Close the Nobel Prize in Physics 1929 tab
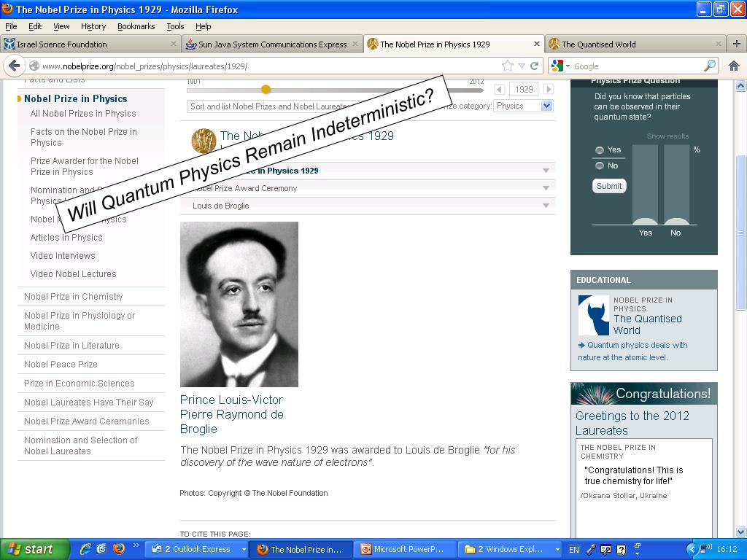Image resolution: width=747 pixels, height=560 pixels. point(536,44)
